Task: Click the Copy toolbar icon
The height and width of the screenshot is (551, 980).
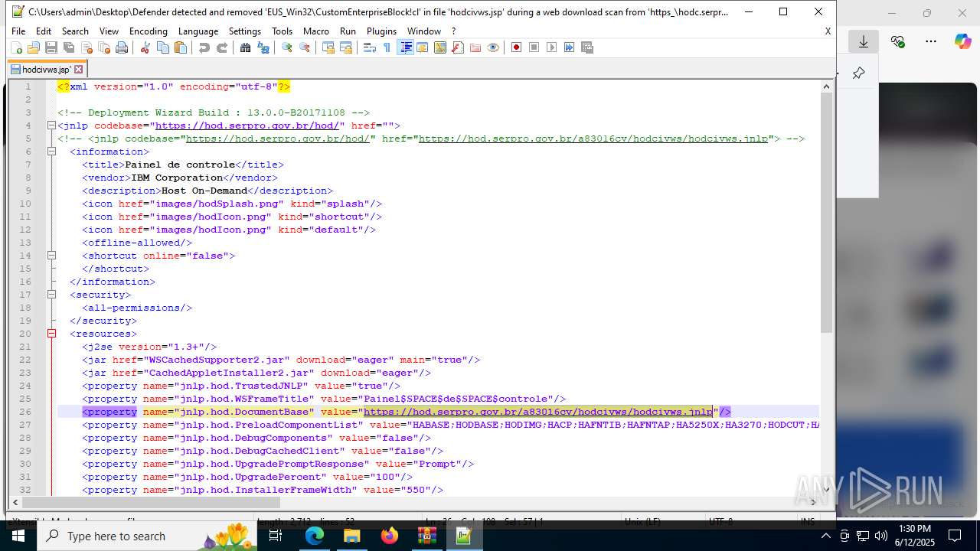Action: point(162,47)
